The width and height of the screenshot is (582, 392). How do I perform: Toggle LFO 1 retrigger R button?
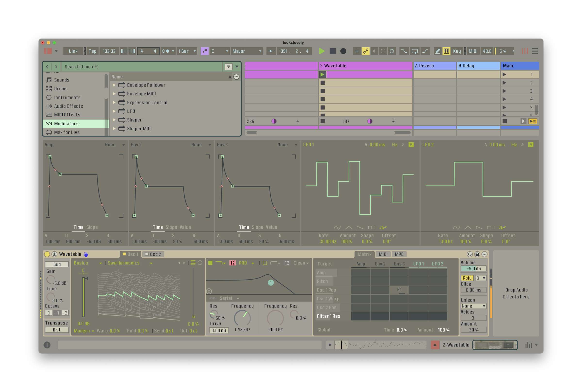point(411,144)
